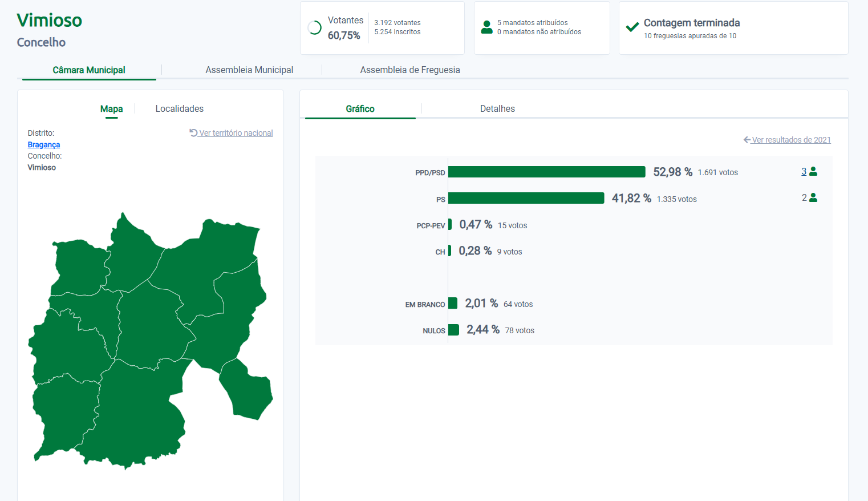
Task: Click the PPD/PSD 3 mandates link
Action: 804,171
